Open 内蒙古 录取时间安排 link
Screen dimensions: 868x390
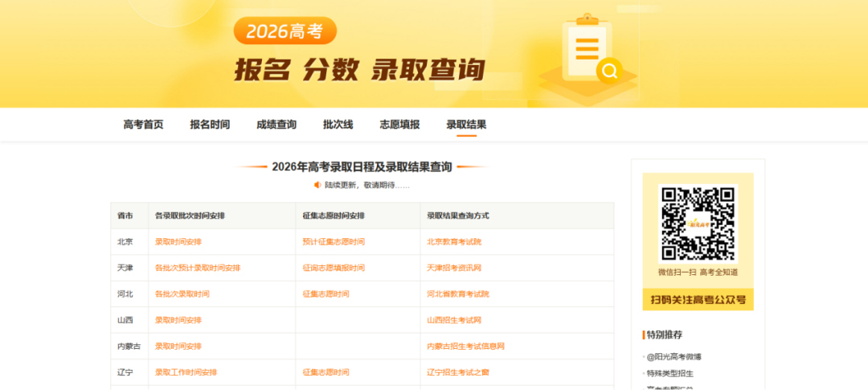(178, 347)
